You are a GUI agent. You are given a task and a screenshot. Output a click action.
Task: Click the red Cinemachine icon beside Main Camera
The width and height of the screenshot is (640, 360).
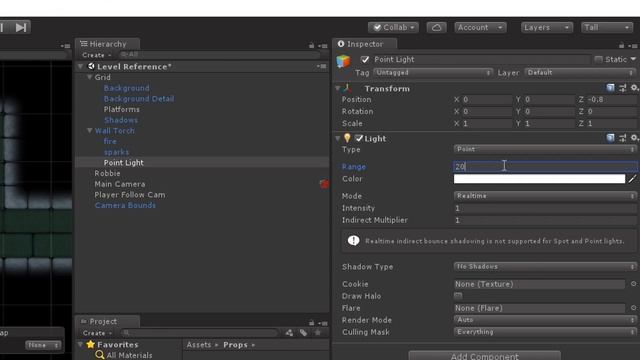tap(324, 184)
